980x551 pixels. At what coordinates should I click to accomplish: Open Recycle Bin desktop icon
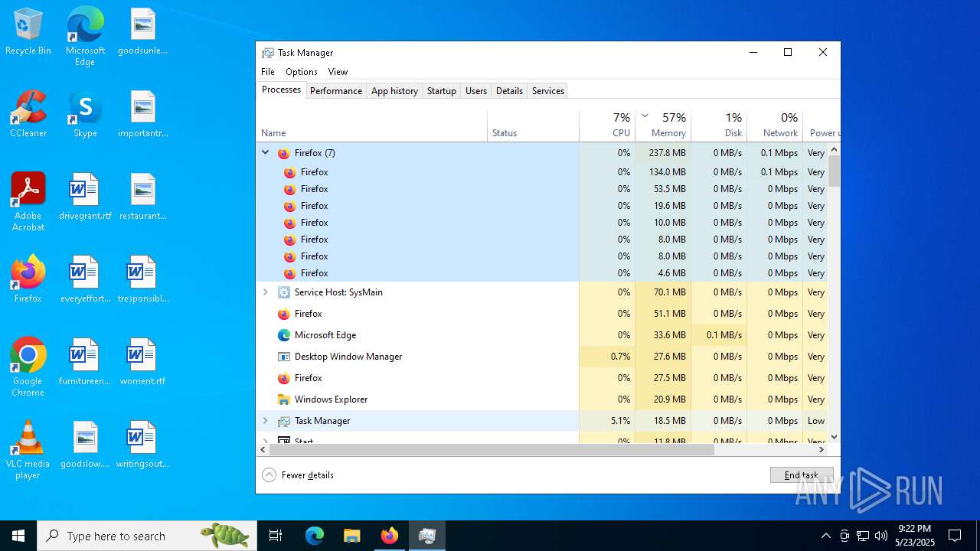[x=28, y=32]
